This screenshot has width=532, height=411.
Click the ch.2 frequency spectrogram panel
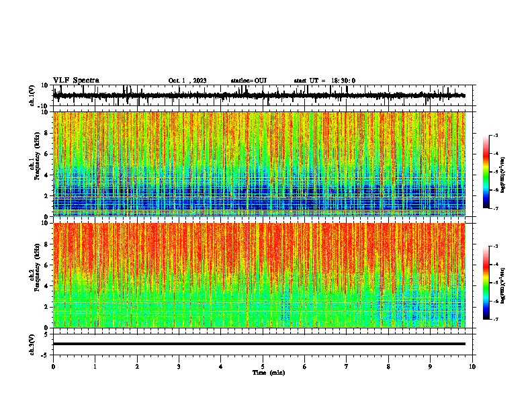(259, 275)
